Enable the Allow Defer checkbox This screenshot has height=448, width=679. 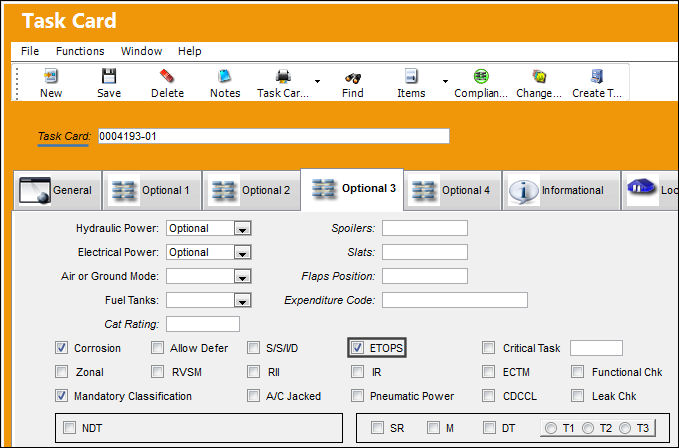(158, 348)
